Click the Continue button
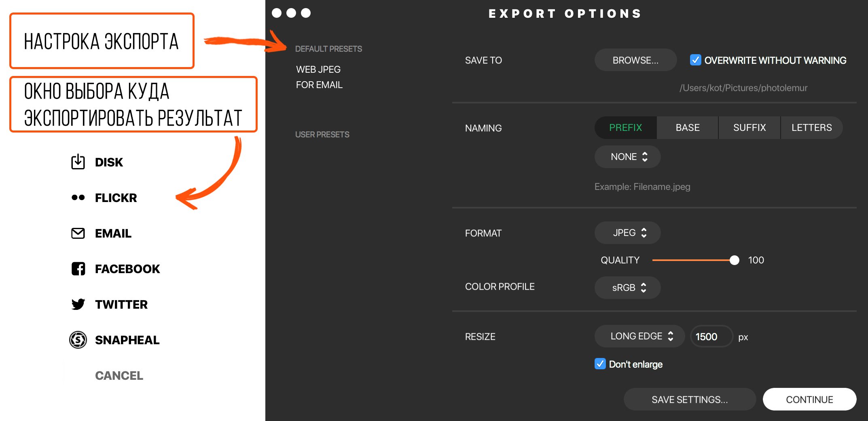This screenshot has height=421, width=868. point(809,400)
